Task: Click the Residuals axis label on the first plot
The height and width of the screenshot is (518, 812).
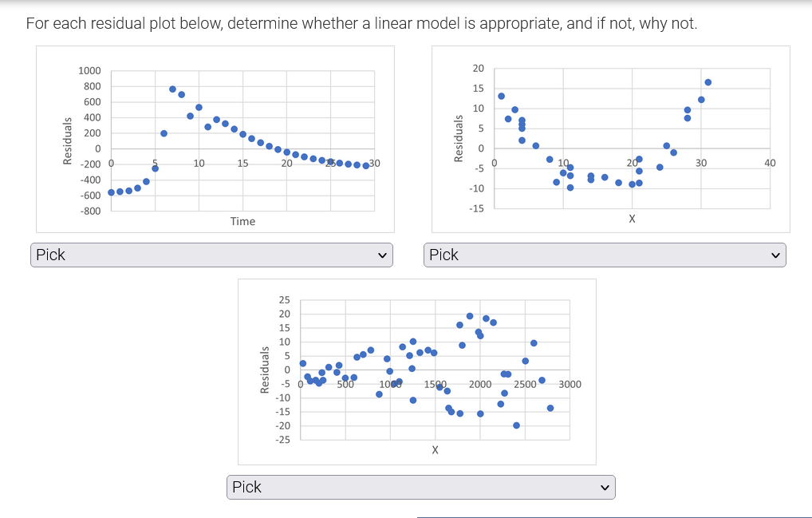Action: point(68,140)
